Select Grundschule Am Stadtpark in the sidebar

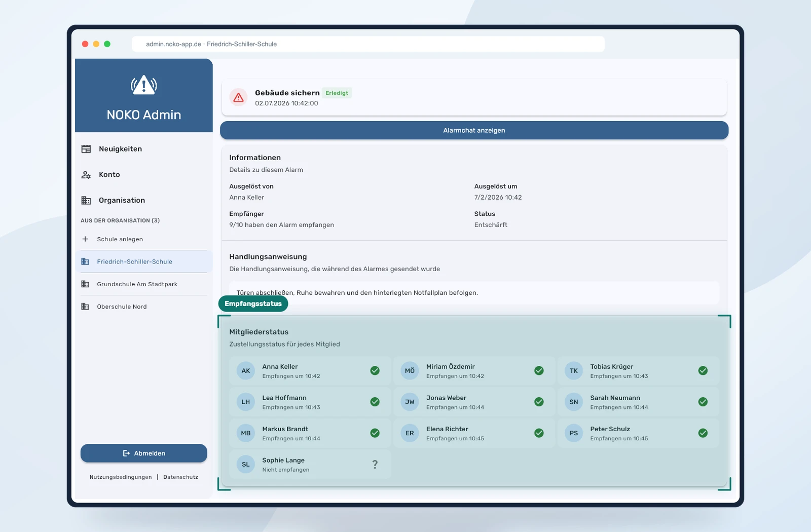144,284
